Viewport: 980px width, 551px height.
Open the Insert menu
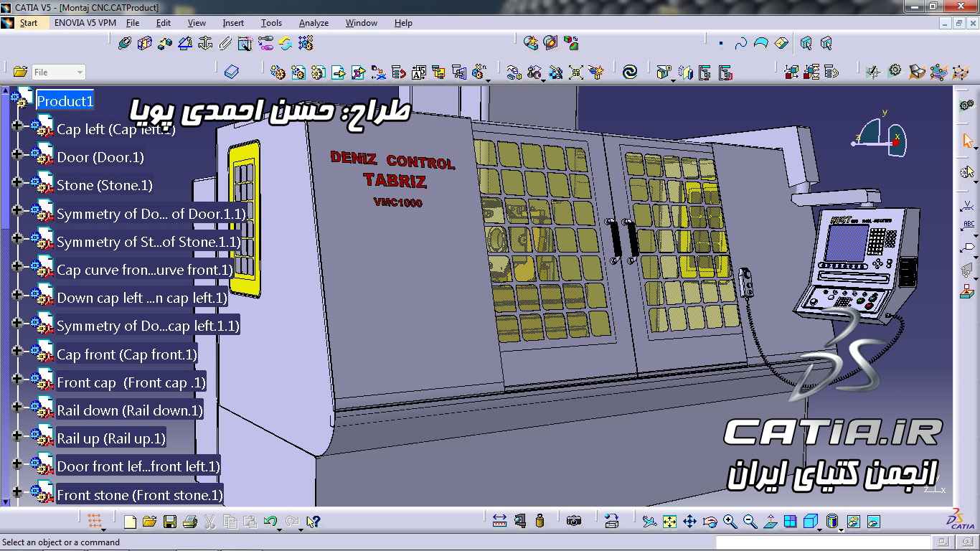click(x=233, y=23)
